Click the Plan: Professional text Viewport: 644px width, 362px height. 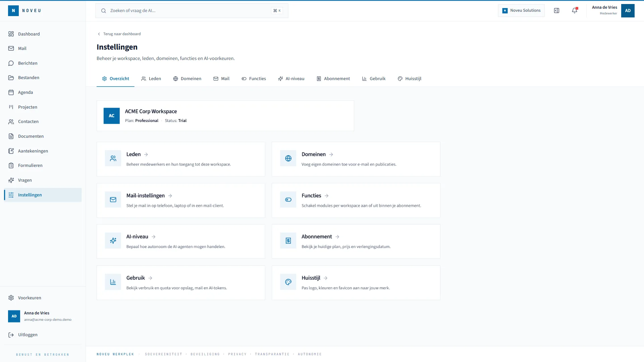[142, 121]
